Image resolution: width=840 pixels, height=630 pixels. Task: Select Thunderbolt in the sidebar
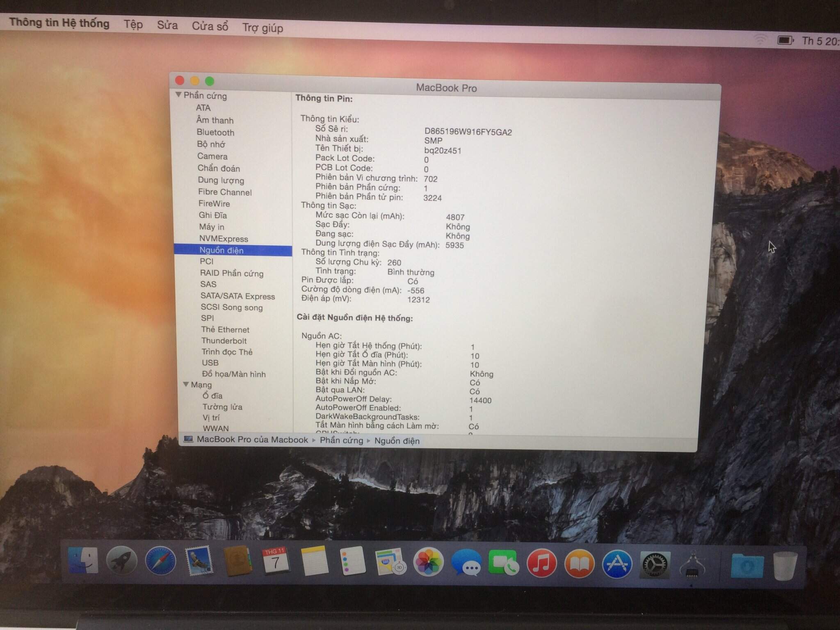(x=224, y=340)
